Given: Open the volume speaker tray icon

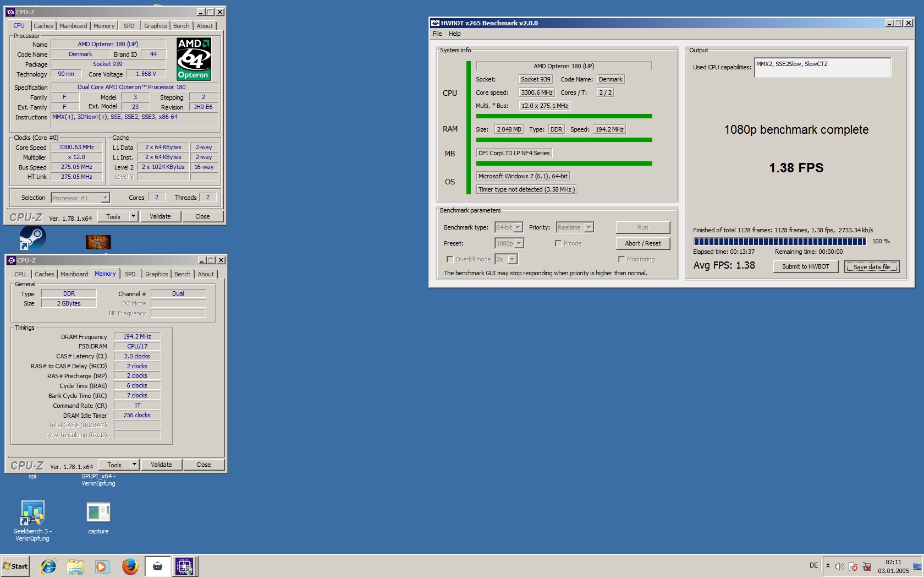Looking at the screenshot, I should [x=839, y=566].
